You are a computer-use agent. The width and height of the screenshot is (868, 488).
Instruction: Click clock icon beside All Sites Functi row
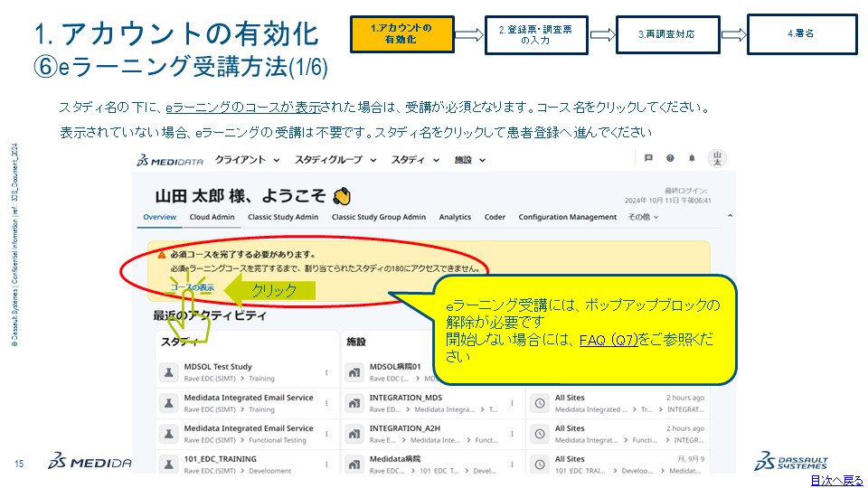pos(540,434)
